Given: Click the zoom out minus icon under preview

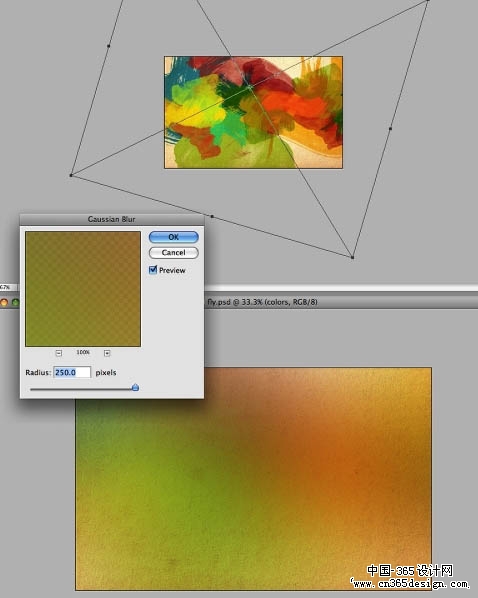Looking at the screenshot, I should click(x=59, y=353).
